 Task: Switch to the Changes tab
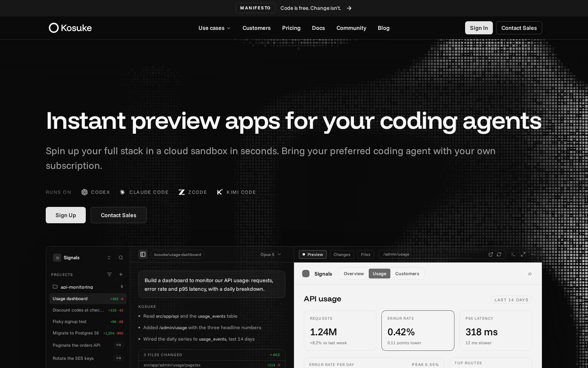click(342, 254)
